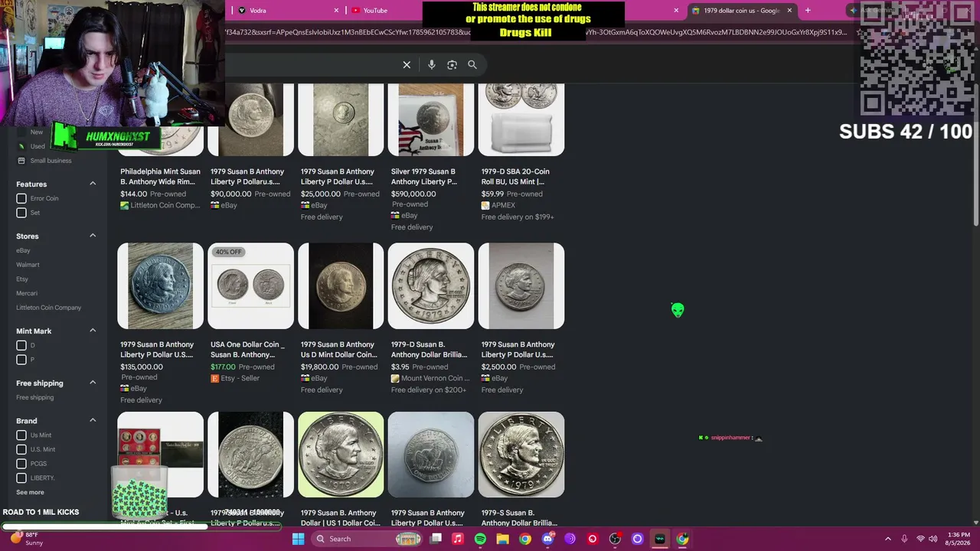The image size is (980, 551).
Task: Apply the Free shipping filter link
Action: (x=35, y=397)
